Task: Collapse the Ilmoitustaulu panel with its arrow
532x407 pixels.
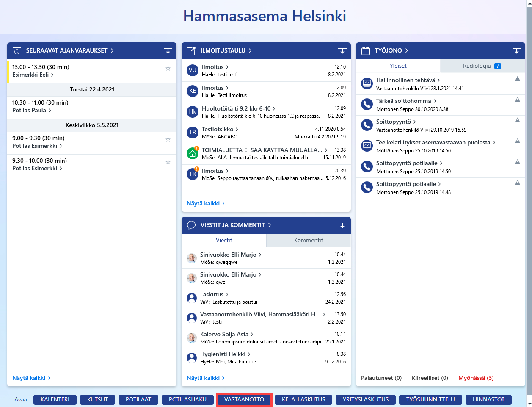Action: [x=342, y=51]
